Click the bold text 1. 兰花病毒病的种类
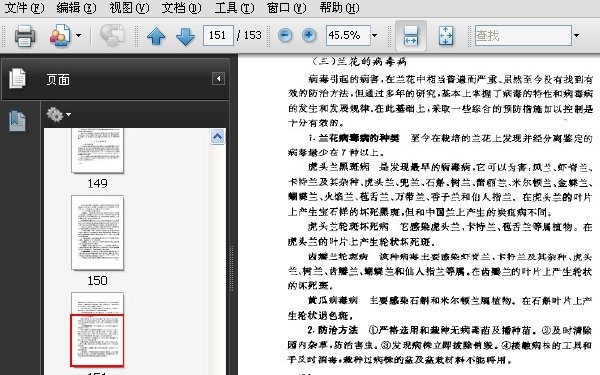This screenshot has width=600, height=375. (354, 138)
